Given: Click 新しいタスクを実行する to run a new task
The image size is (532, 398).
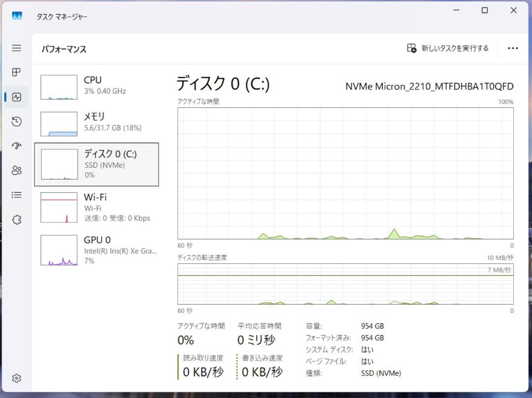Looking at the screenshot, I should (447, 48).
